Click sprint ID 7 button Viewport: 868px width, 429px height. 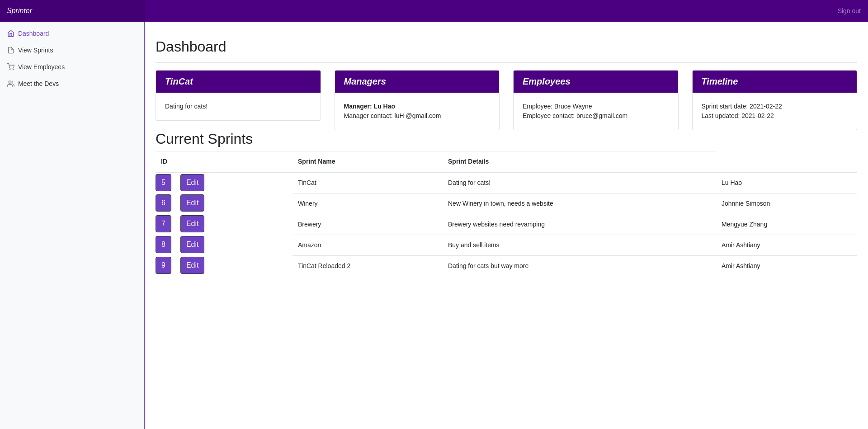click(x=163, y=224)
